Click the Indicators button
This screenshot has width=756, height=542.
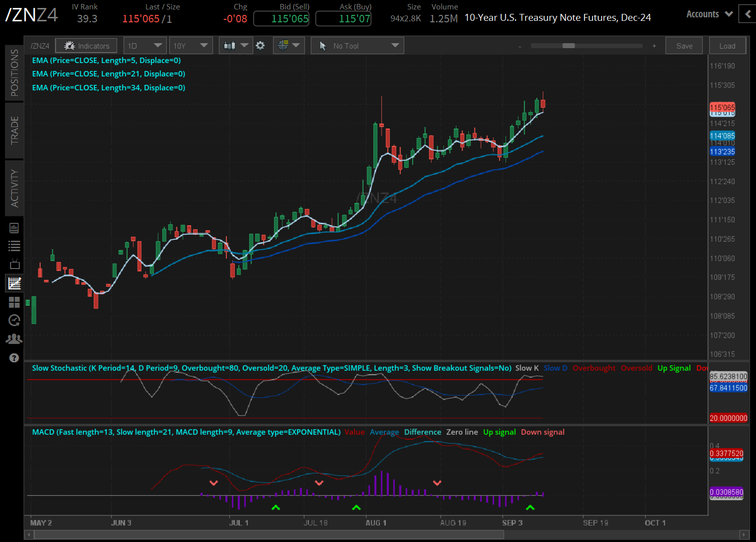(x=86, y=46)
